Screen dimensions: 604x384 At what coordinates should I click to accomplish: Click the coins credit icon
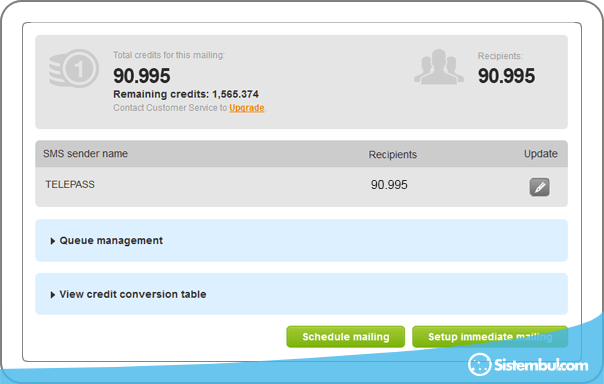coord(74,68)
